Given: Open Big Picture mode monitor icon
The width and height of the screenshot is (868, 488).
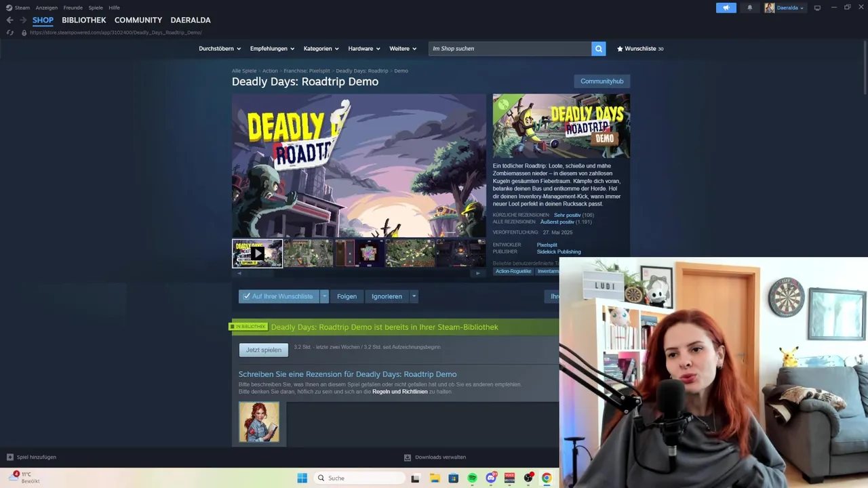Looking at the screenshot, I should [x=817, y=8].
